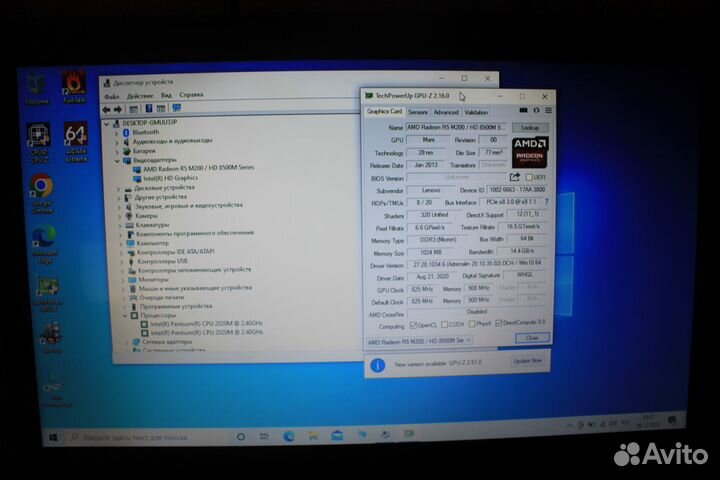Select the Контроллеры USB category row
720x480 pixels.
(x=157, y=261)
